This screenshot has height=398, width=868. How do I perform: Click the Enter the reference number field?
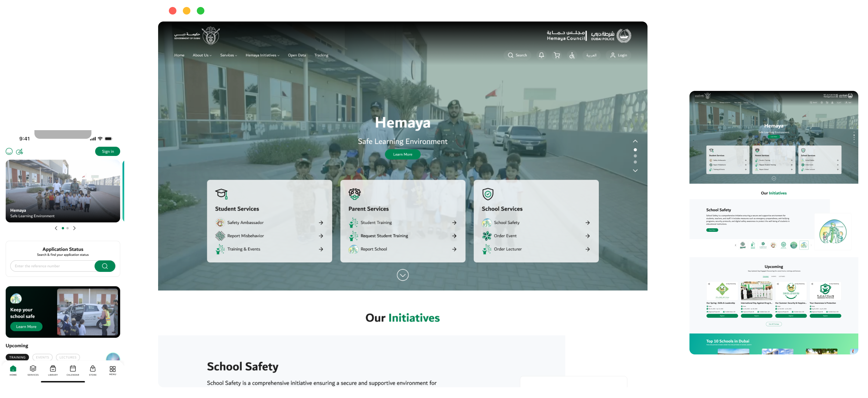click(52, 266)
